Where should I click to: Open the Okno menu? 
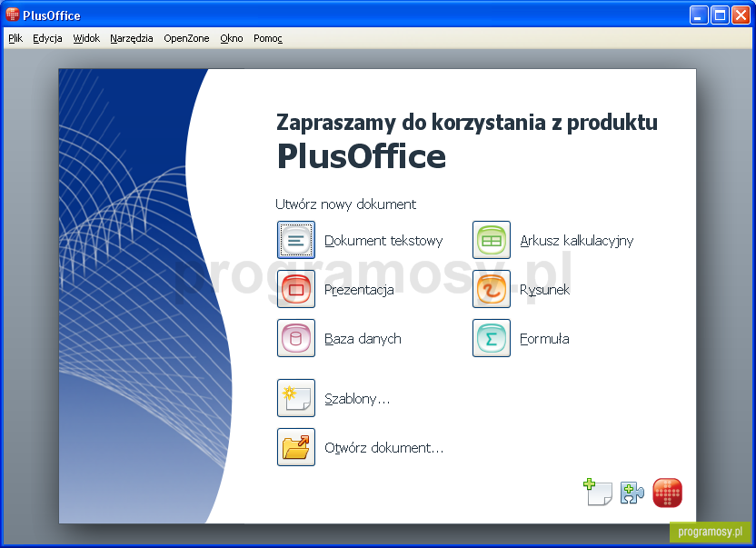tap(232, 38)
